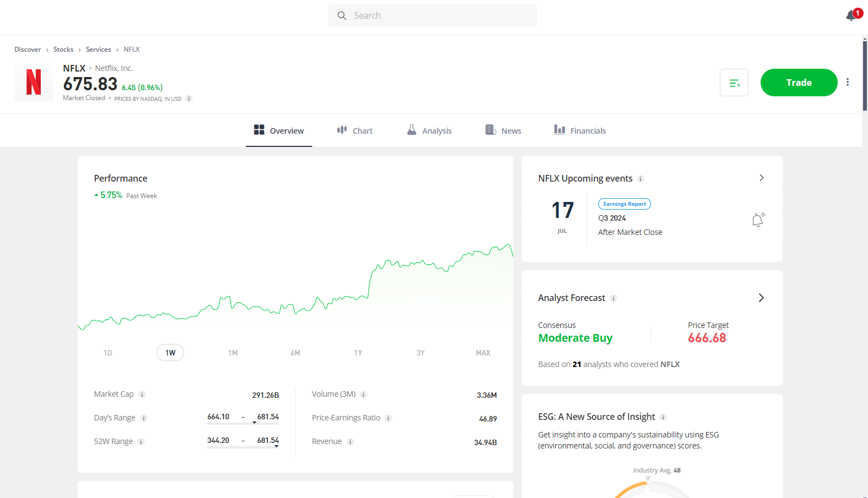
Task: Open the Chart tab
Action: pos(355,130)
